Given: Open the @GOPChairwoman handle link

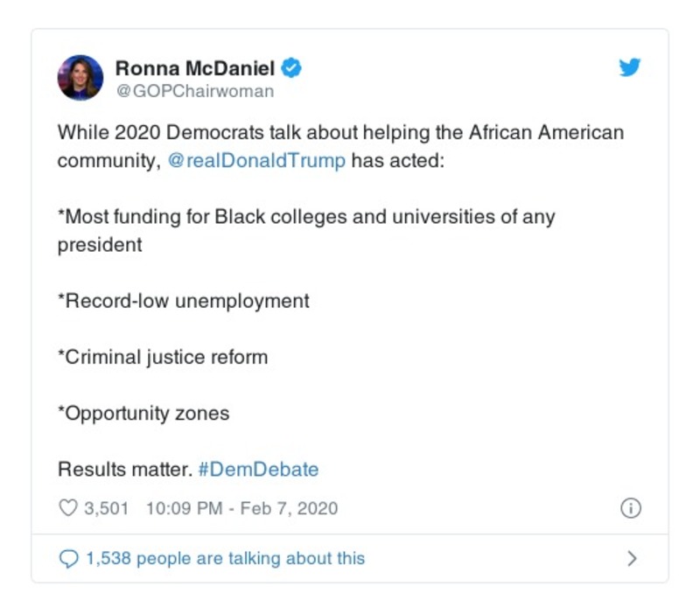Looking at the screenshot, I should click(x=194, y=91).
